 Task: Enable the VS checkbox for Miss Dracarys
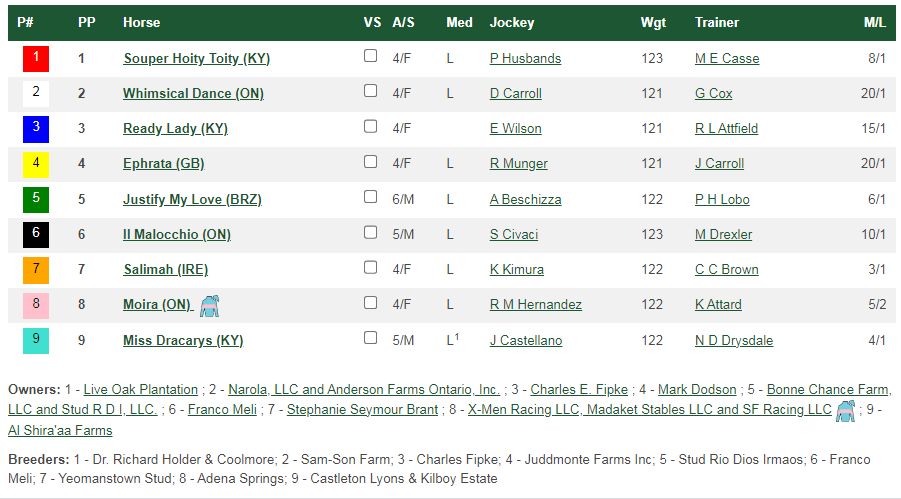(371, 337)
